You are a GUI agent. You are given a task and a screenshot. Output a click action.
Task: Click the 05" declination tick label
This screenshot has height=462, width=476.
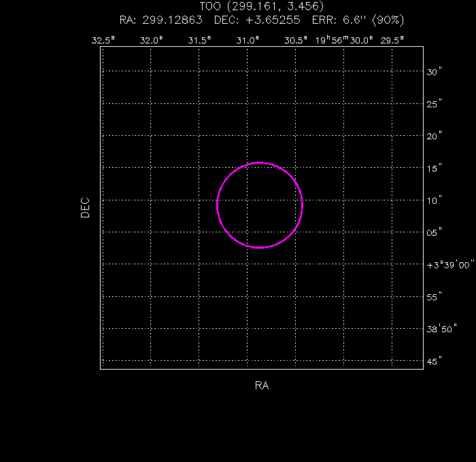pos(434,232)
